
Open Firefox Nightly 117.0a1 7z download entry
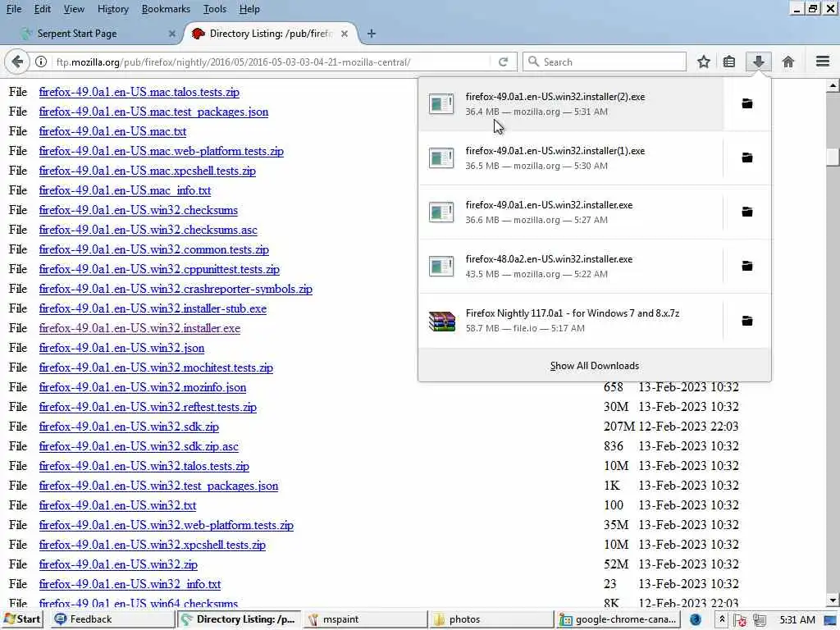(x=571, y=321)
